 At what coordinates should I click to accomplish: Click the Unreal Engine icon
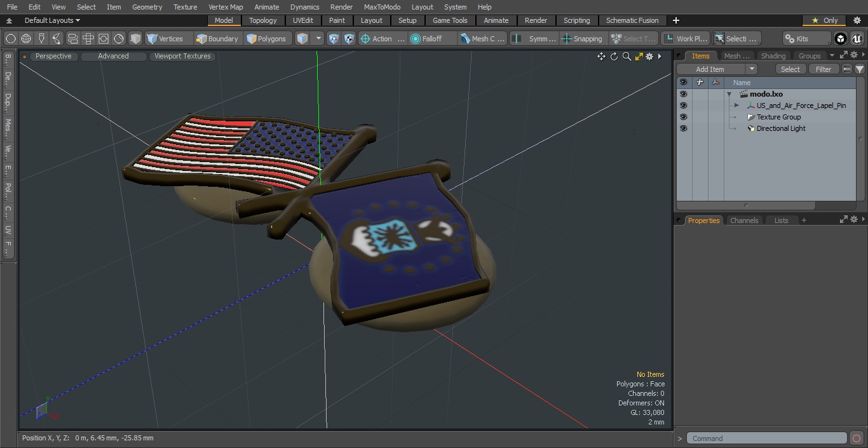click(857, 39)
